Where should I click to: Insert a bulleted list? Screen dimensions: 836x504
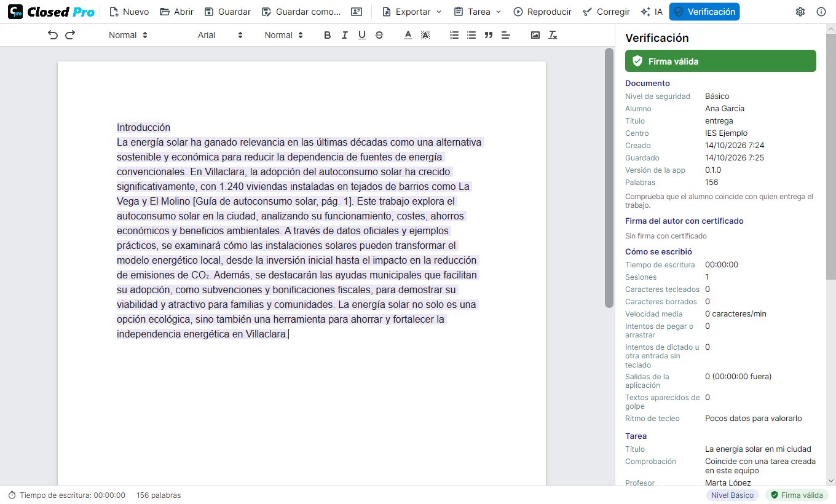(x=471, y=35)
